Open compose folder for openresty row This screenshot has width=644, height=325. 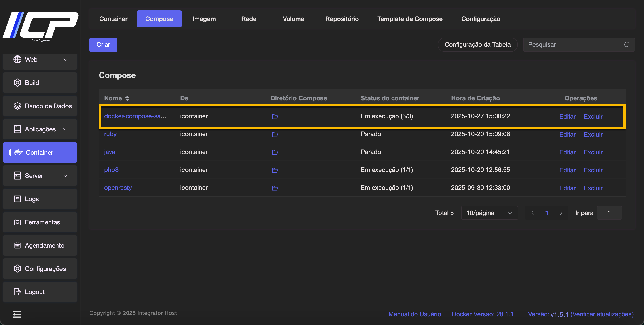coord(275,188)
